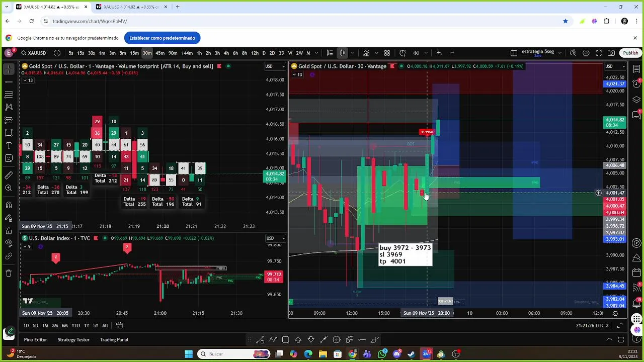Undo the last chart action
Image resolution: width=644 pixels, height=362 pixels.
click(439, 53)
